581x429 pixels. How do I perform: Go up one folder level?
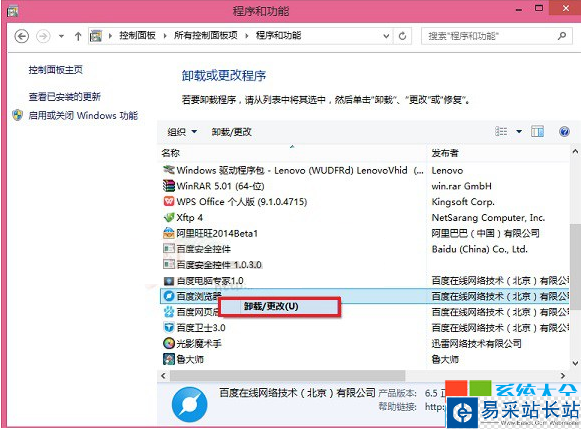[x=78, y=36]
